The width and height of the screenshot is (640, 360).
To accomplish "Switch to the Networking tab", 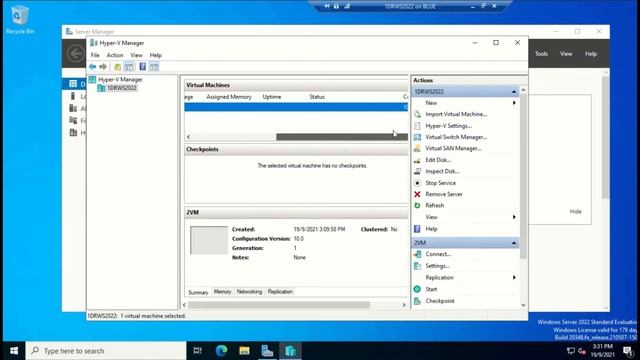I will [x=249, y=292].
